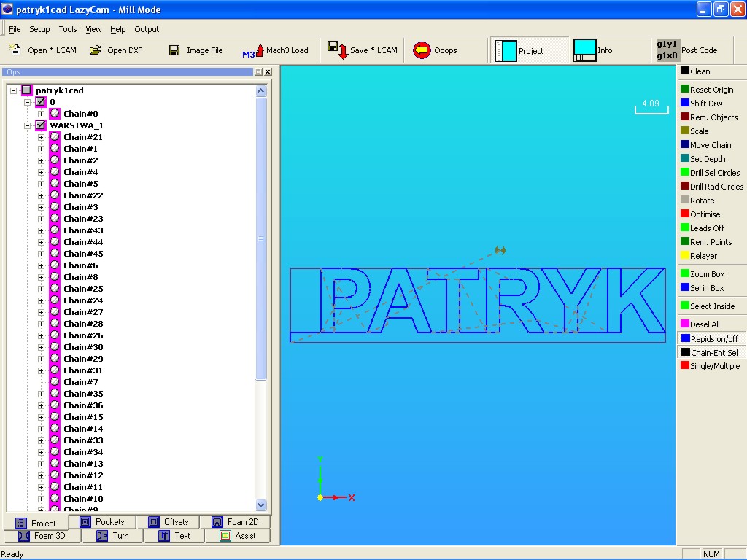Expand Chain#22 in the tree
Viewport: 747px width, 560px height.
click(x=41, y=195)
